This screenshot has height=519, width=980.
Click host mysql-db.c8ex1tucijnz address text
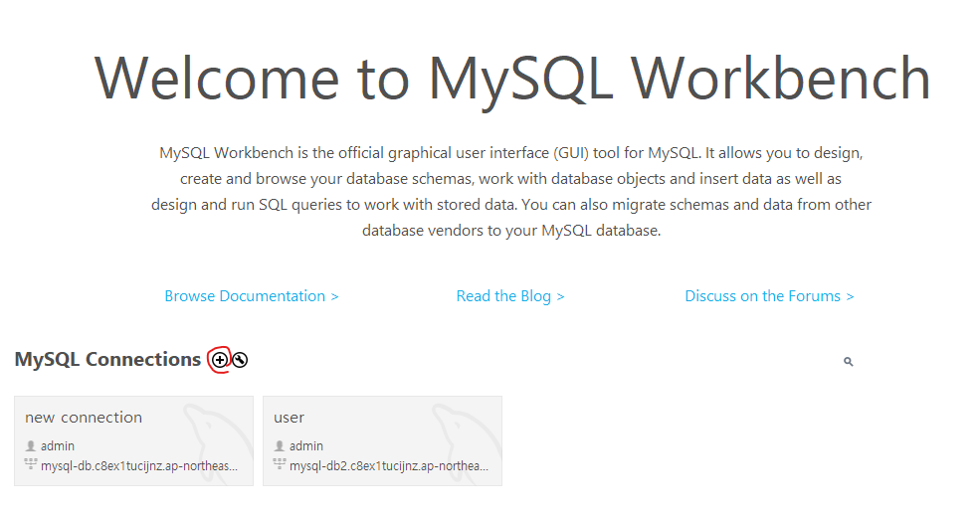139,466
